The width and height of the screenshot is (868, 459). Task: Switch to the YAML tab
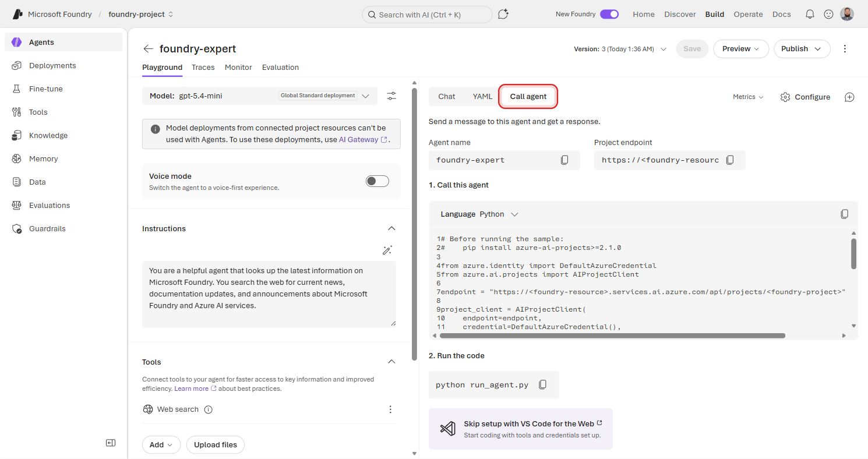[x=482, y=97]
